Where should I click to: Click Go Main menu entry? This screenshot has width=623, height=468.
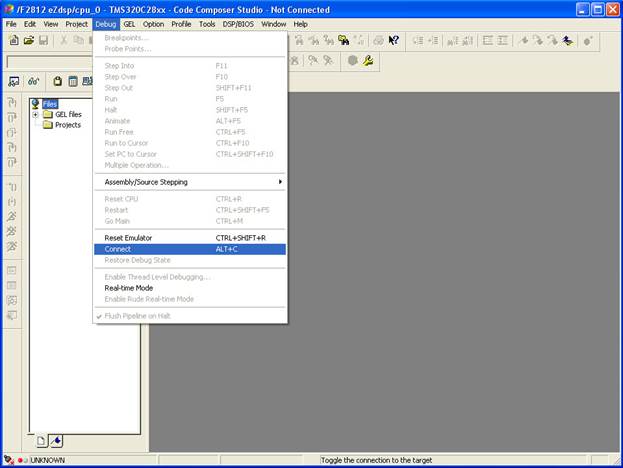coord(190,221)
